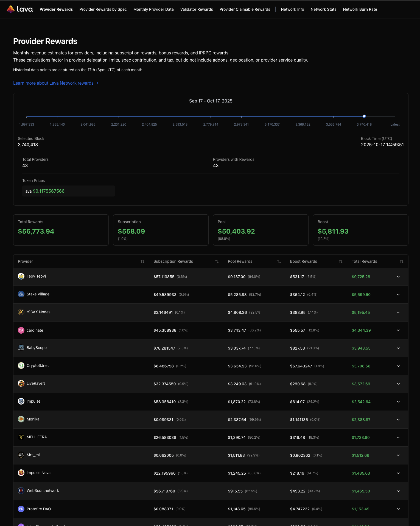
Task: Select block 3,170,337 on timeline
Action: [272, 124]
